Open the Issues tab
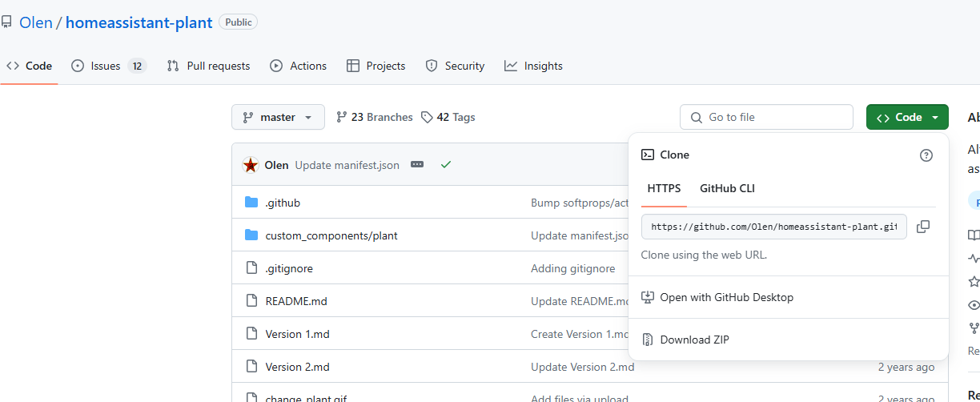 [108, 66]
